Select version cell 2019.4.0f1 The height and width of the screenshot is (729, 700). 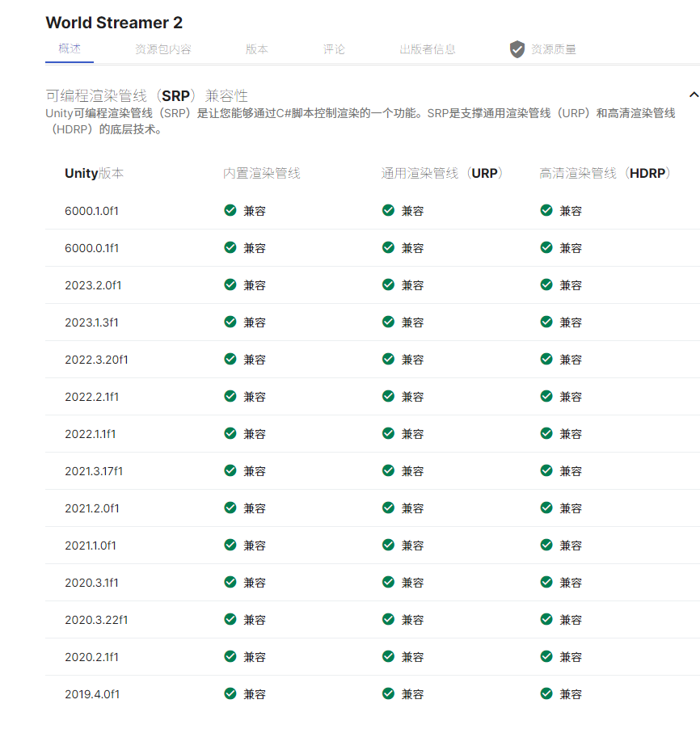92,694
